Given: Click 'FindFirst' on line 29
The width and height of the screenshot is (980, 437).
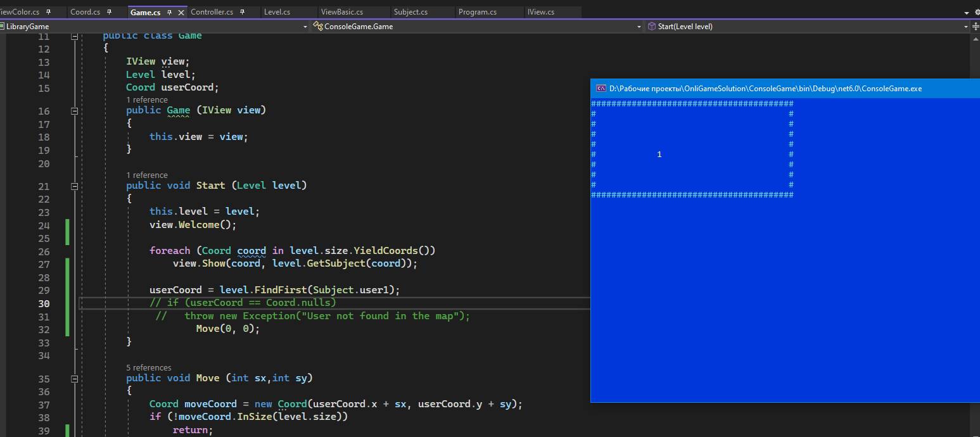Looking at the screenshot, I should coord(281,290).
